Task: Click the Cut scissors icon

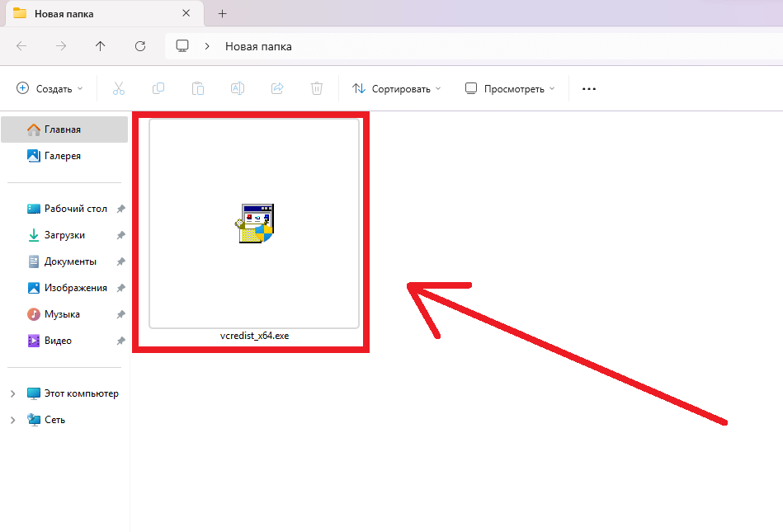Action: [x=119, y=89]
